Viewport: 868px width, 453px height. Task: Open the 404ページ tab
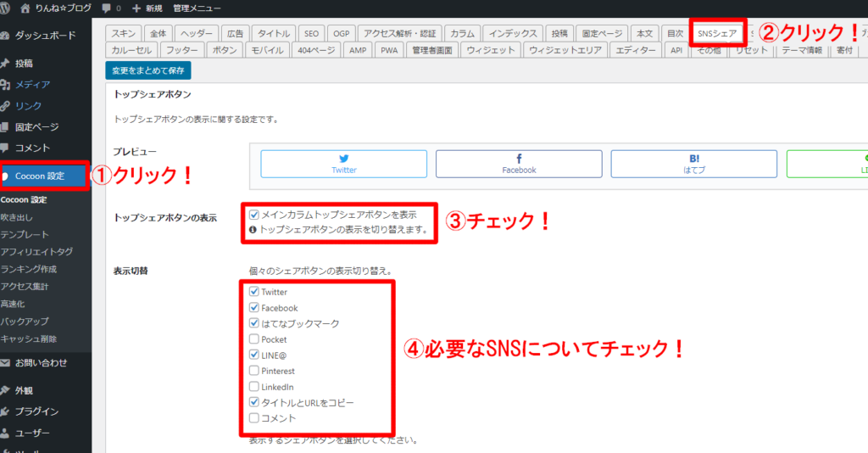(x=316, y=50)
